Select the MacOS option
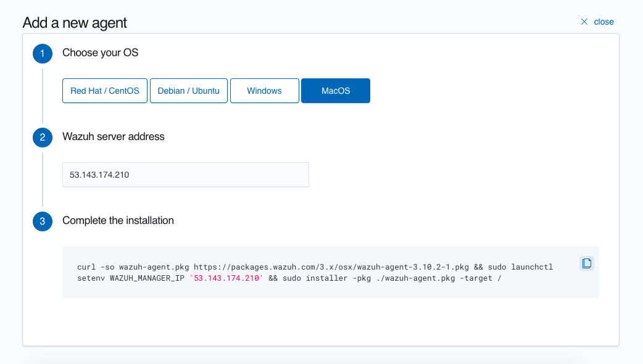Screen dimensions: 643x364 tap(336, 91)
